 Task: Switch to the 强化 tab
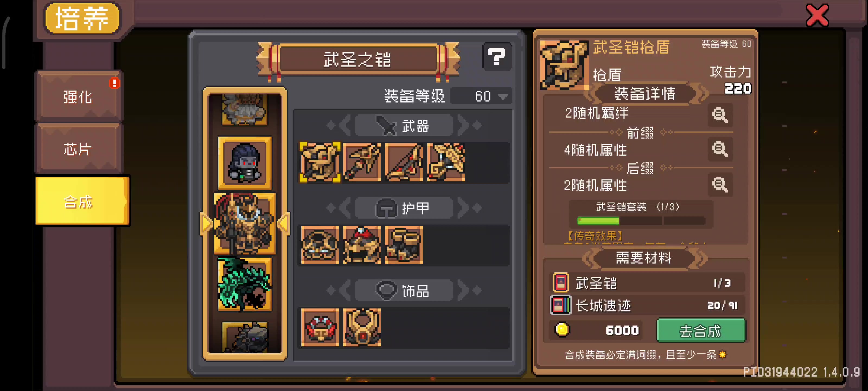pos(78,97)
